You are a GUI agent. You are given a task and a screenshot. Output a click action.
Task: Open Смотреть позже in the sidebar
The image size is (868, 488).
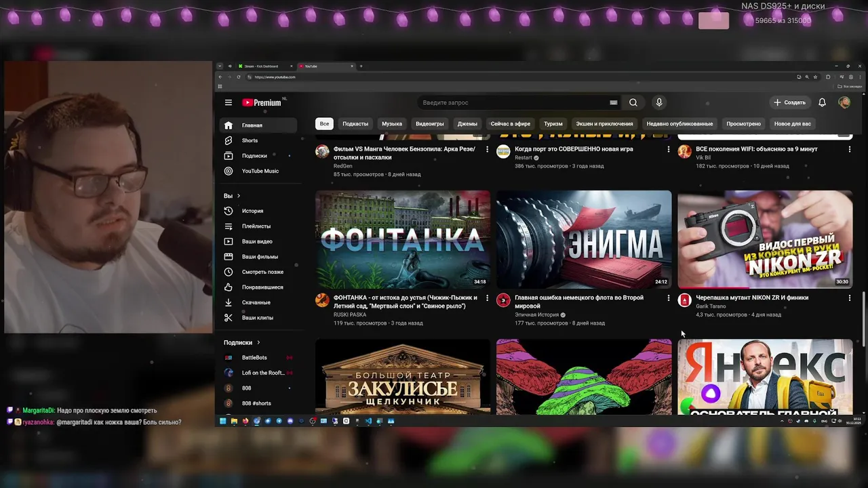pos(258,272)
